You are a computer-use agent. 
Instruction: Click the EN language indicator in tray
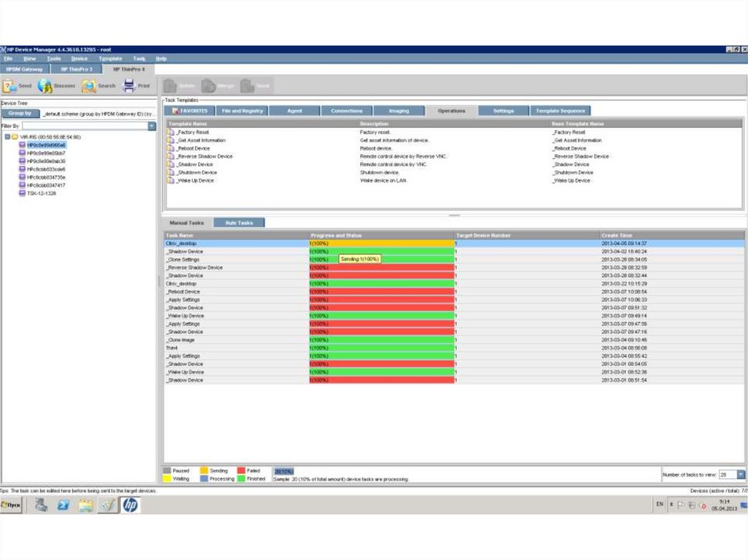pos(660,505)
